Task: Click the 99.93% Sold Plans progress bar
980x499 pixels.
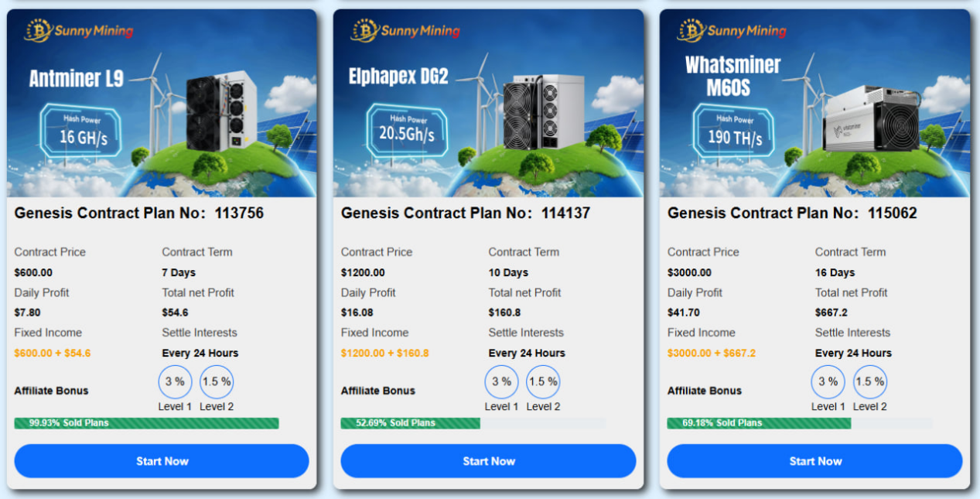Action: [146, 423]
